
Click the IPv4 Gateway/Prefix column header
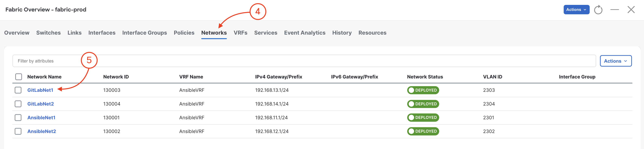279,77
